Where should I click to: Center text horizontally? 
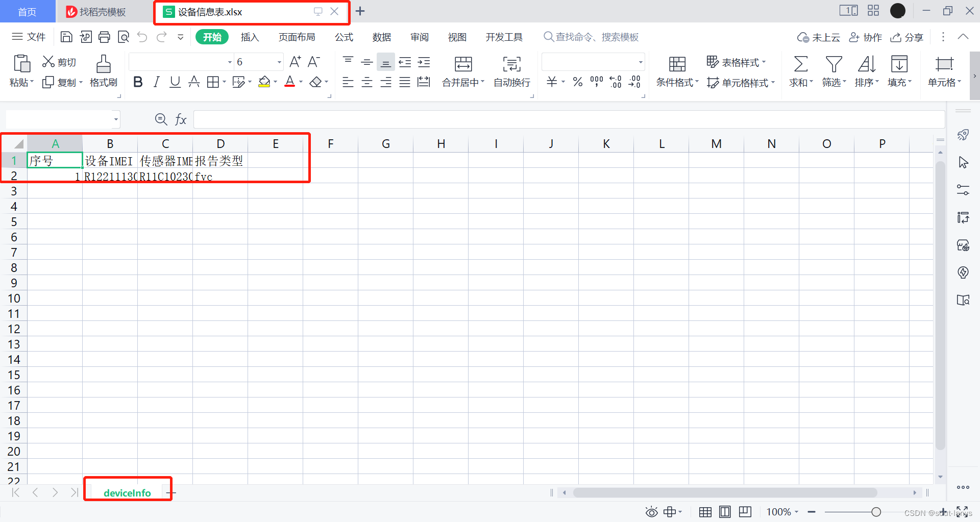(367, 82)
